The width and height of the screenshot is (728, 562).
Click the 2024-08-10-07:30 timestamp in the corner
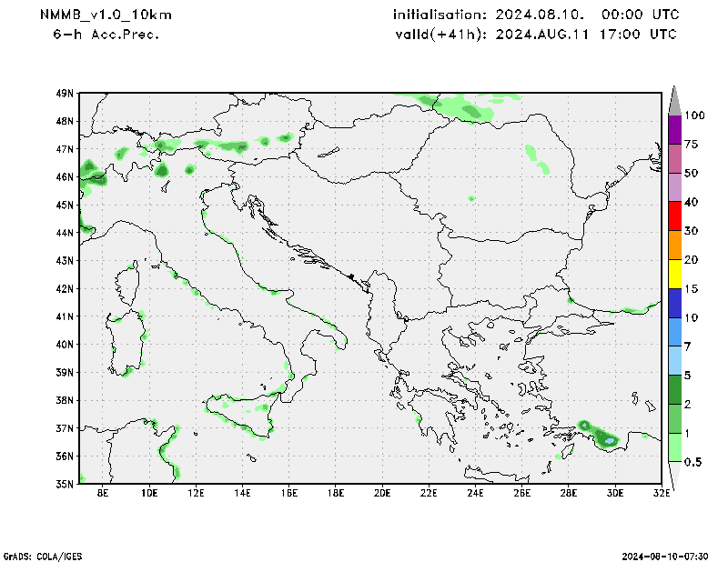pos(671,555)
